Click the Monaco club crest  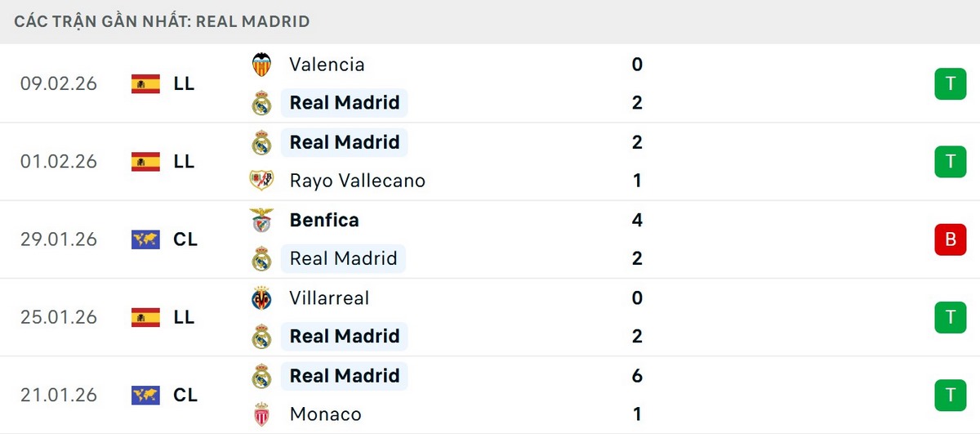coord(261,414)
